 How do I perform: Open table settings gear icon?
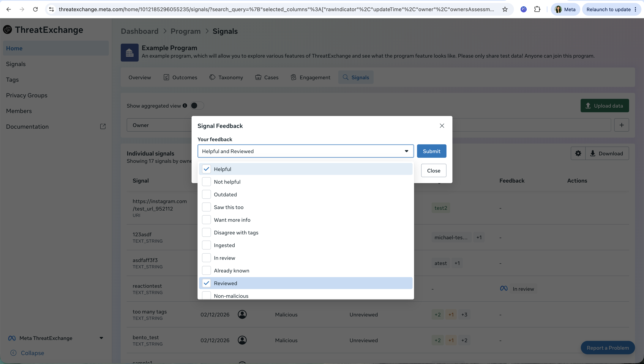578,153
